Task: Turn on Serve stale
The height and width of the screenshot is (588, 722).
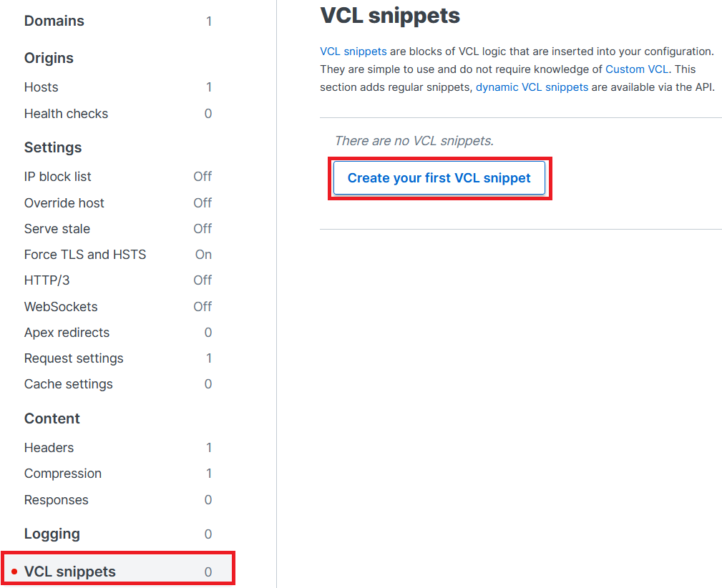Action: pyautogui.click(x=57, y=228)
